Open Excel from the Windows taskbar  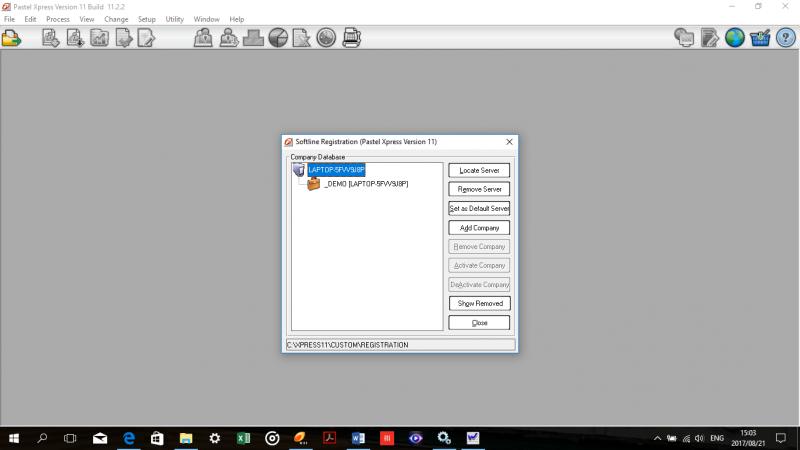click(243, 438)
